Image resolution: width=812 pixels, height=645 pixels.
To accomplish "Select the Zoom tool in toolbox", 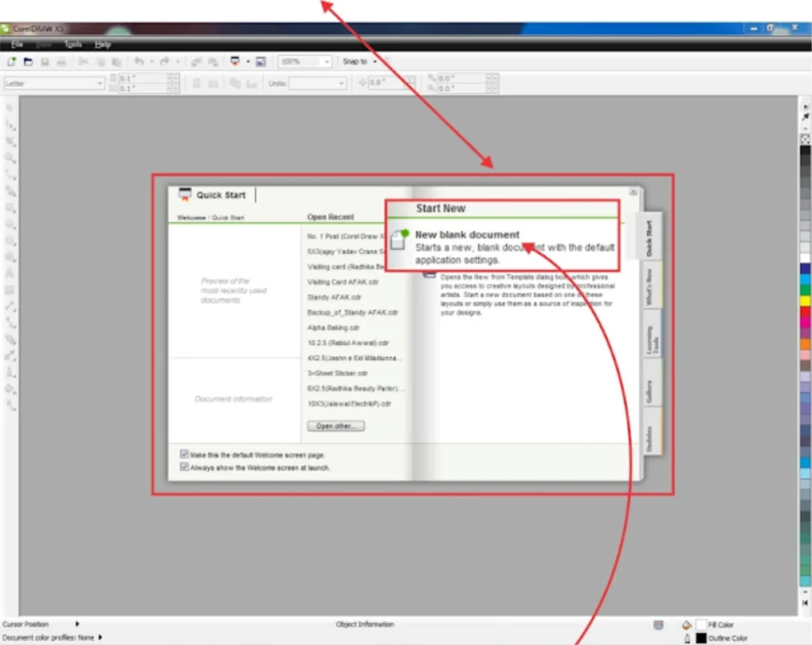I will tap(10, 158).
